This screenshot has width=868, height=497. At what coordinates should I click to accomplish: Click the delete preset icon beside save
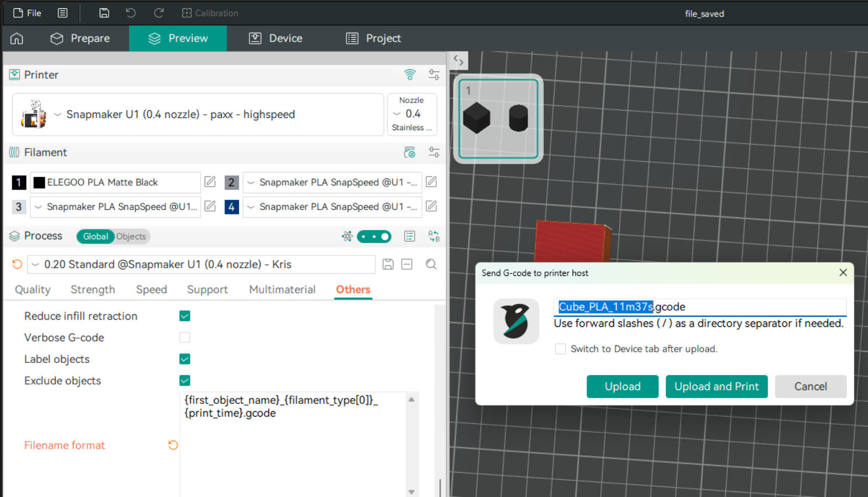click(407, 264)
